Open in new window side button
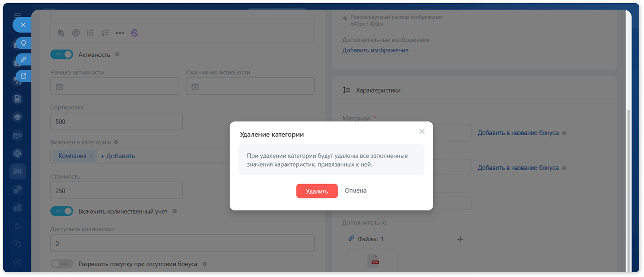 [x=23, y=76]
